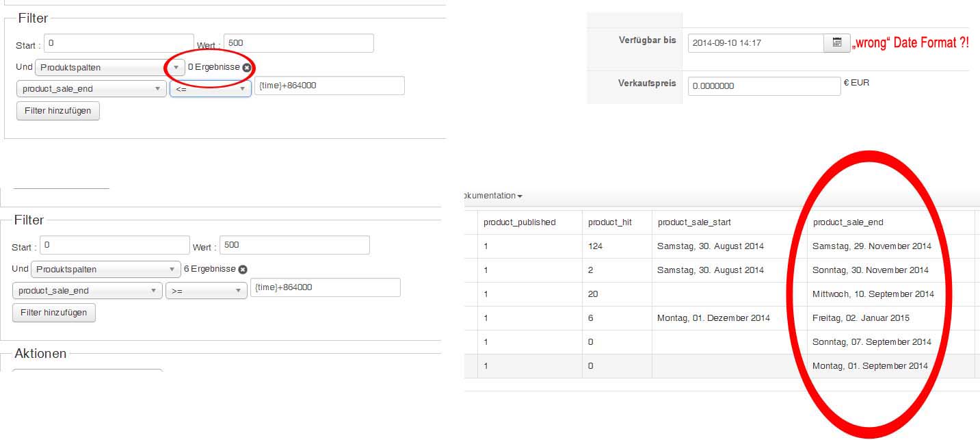Edit the {time}+864000 value beside ">="
Screen dimensions: 980x440
325,287
